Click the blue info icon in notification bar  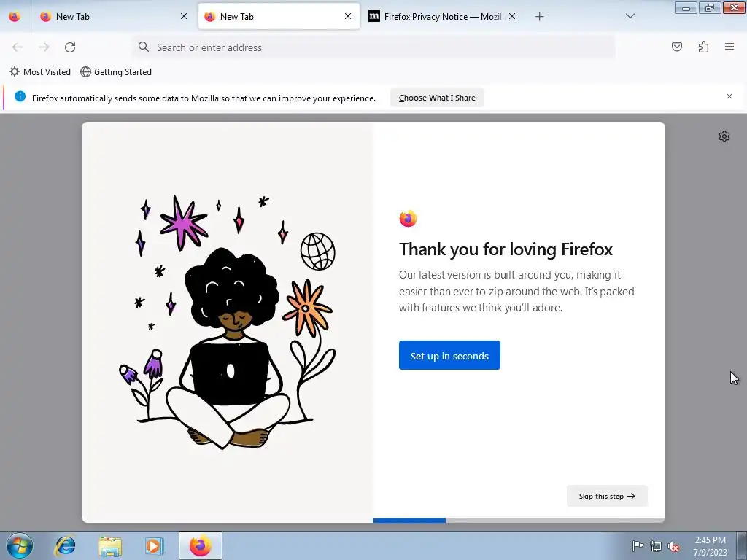point(20,97)
